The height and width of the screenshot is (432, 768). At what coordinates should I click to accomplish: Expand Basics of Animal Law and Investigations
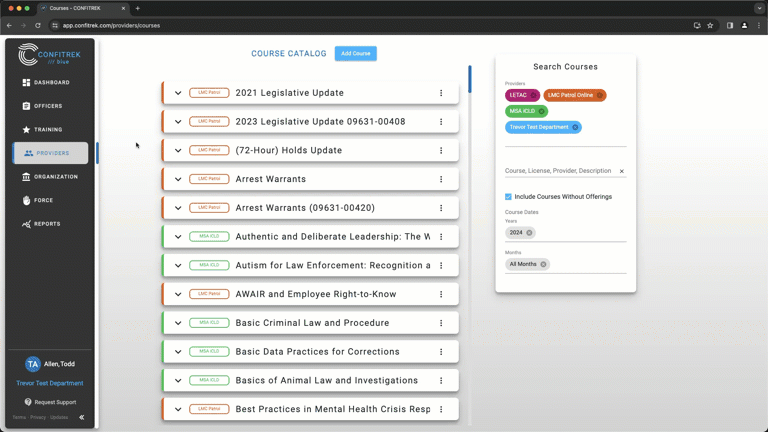[x=178, y=381]
